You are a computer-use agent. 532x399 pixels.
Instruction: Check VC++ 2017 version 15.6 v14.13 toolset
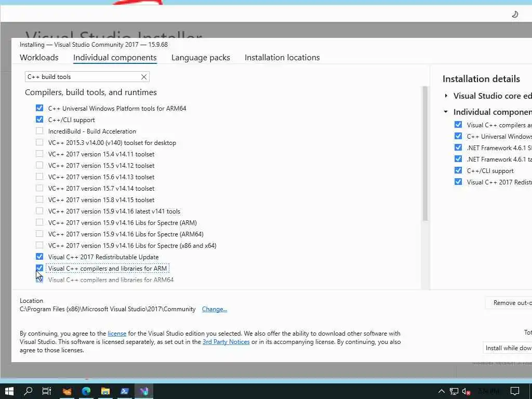click(x=39, y=177)
